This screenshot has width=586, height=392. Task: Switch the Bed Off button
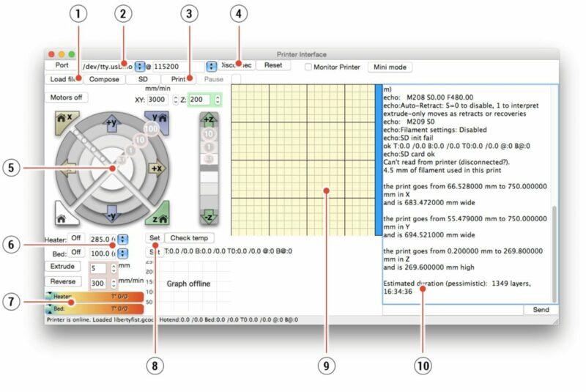[76, 253]
